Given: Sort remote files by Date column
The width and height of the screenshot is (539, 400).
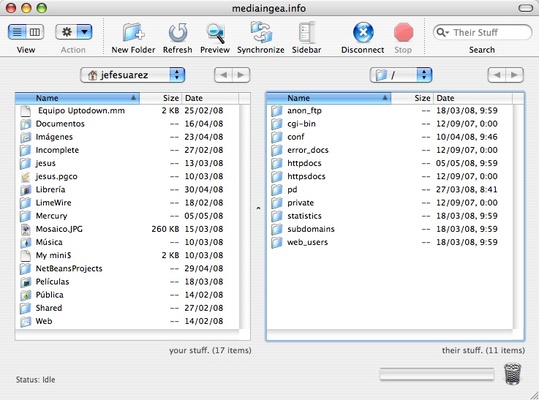Looking at the screenshot, I should 473,98.
